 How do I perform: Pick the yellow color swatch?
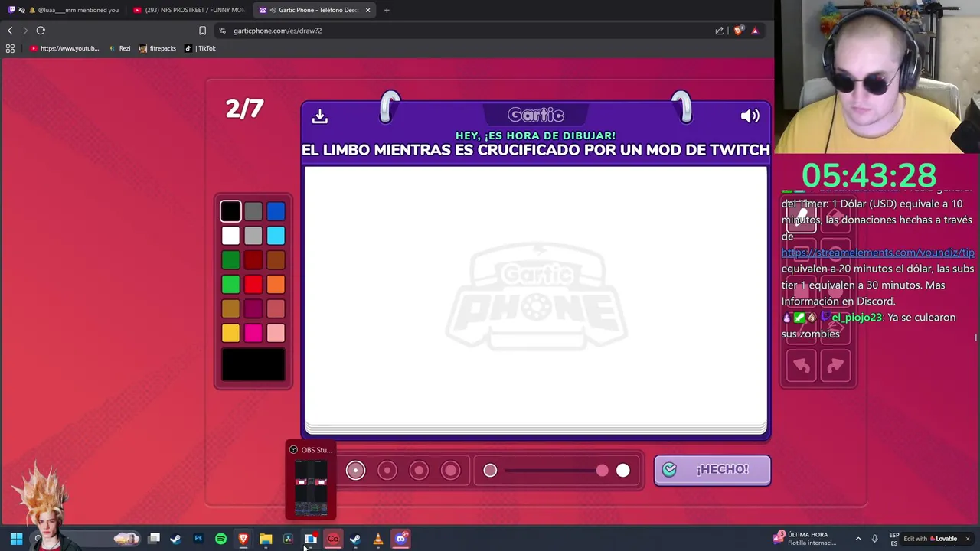pos(230,333)
